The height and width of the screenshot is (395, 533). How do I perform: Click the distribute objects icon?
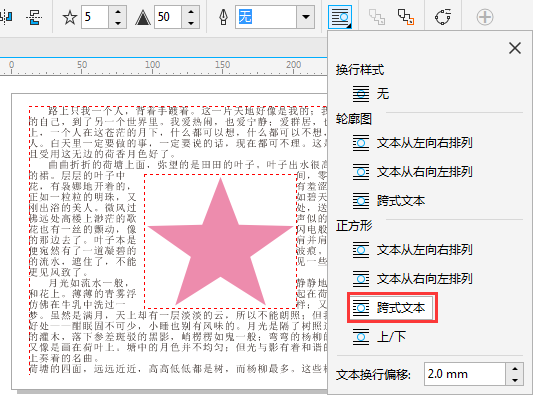[34, 17]
